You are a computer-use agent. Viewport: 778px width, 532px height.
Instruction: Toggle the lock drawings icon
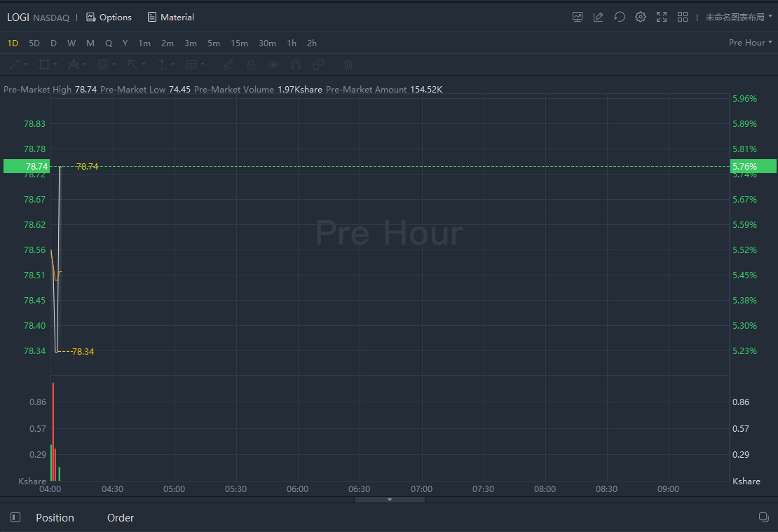point(250,64)
